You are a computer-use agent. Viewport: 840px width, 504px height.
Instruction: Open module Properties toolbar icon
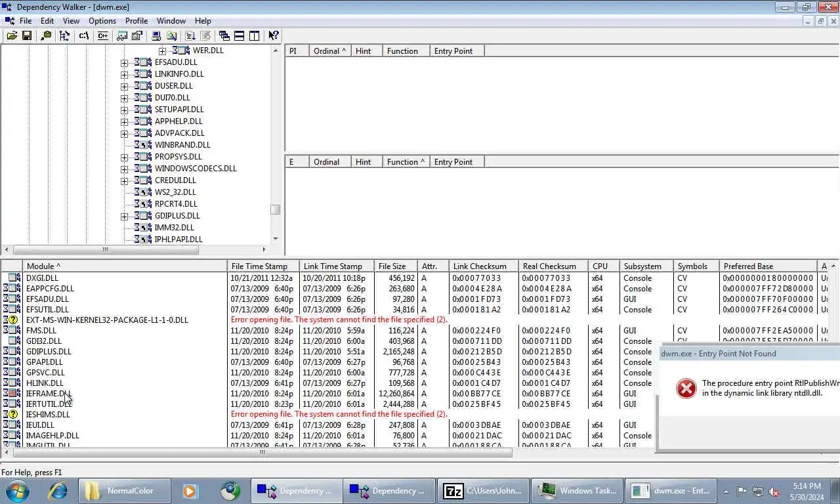(137, 36)
